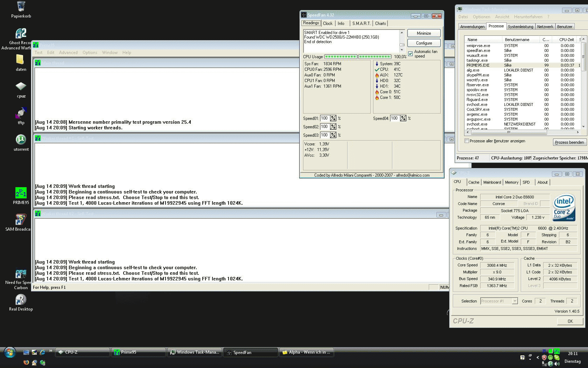This screenshot has width=588, height=368.
Task: Open the Processor #1 selection dropdown
Action: point(515,301)
